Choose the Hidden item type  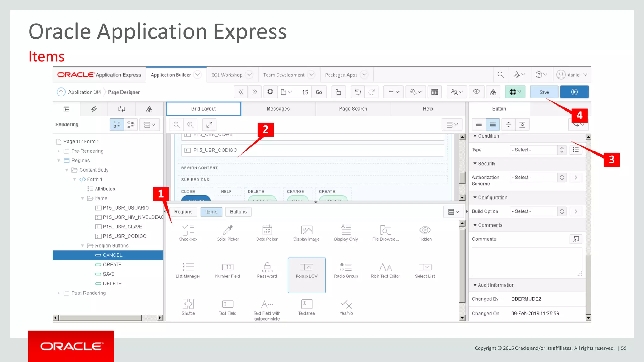pyautogui.click(x=425, y=233)
